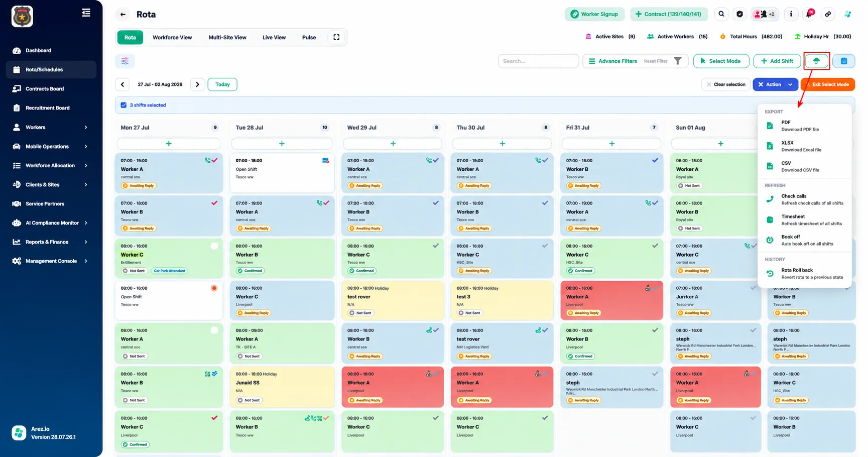The image size is (868, 457).
Task: Open the cloud export icon button
Action: point(816,61)
